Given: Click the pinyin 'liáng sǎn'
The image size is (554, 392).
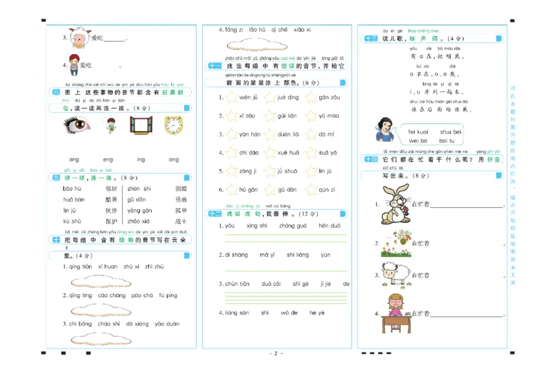Looking at the screenshot, I should pos(237,313).
